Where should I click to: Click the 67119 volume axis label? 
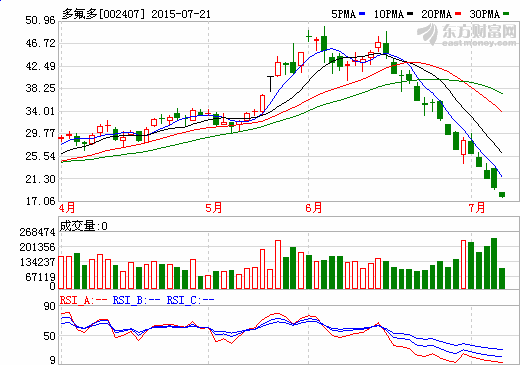40,277
